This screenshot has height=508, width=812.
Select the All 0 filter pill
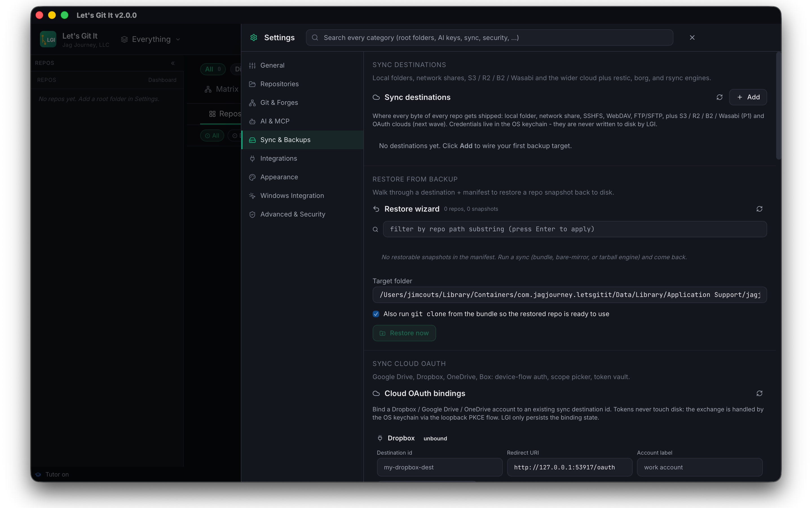click(x=213, y=69)
